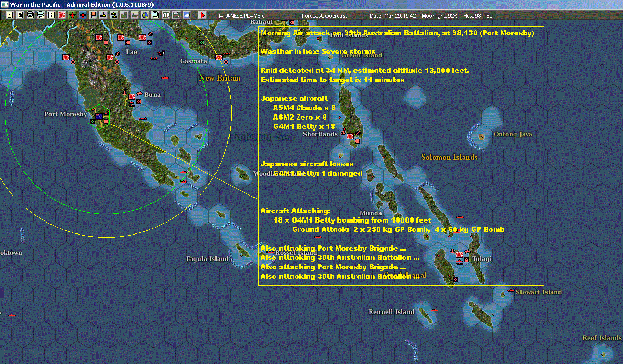The width and height of the screenshot is (623, 364).
Task: Click the 'Tagula Island' map label
Action: pyautogui.click(x=207, y=259)
